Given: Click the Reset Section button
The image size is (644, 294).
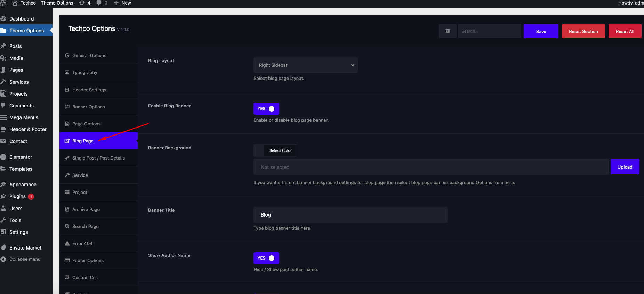Looking at the screenshot, I should point(583,31).
